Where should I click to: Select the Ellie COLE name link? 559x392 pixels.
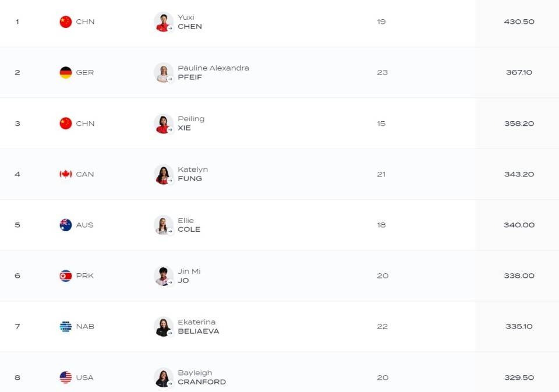(x=189, y=225)
